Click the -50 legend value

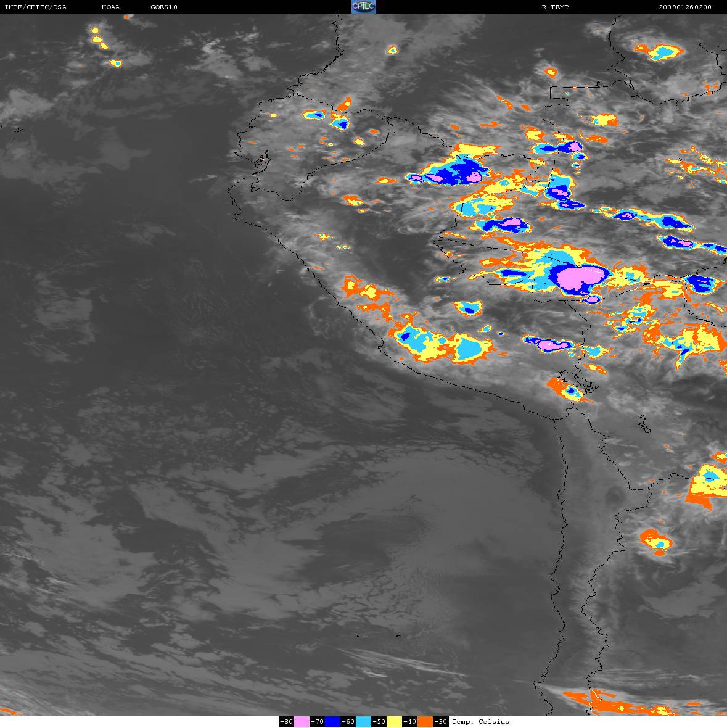(379, 721)
